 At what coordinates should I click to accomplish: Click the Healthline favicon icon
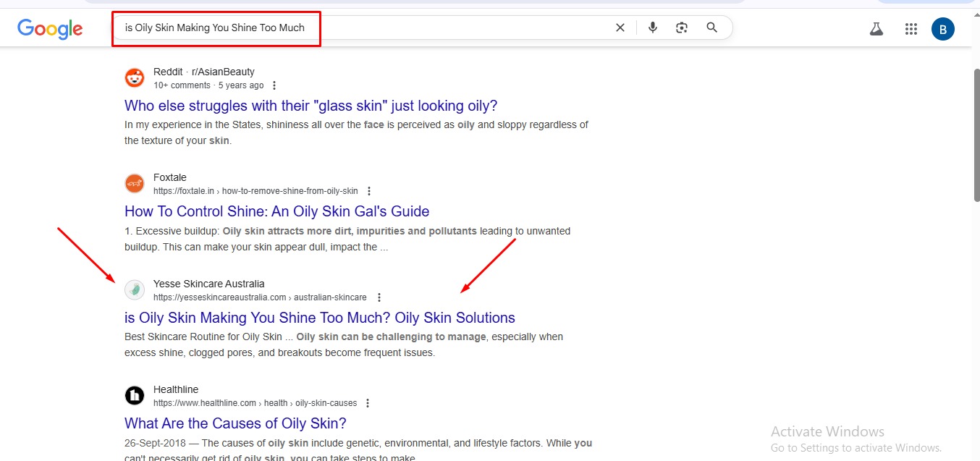click(135, 396)
